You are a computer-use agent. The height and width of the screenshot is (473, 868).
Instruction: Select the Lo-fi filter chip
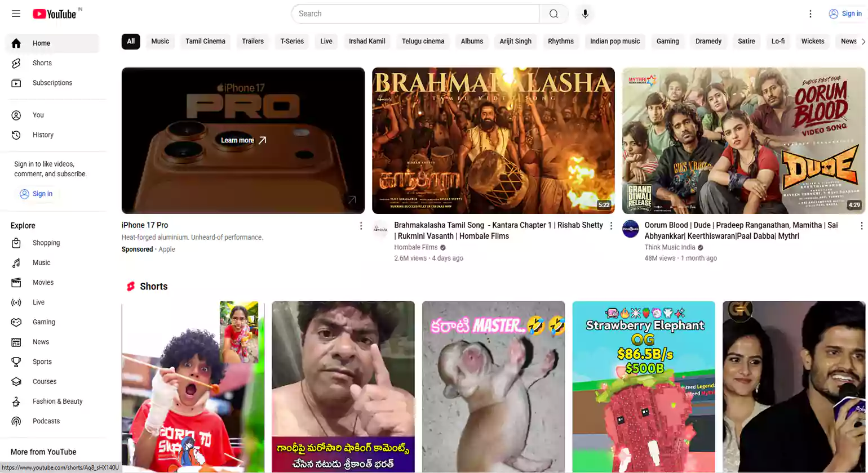(777, 42)
